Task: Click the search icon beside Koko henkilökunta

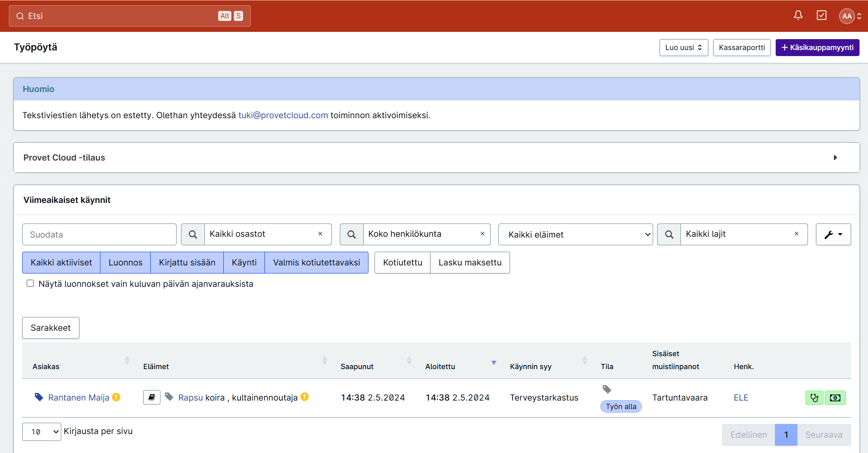Action: (352, 234)
